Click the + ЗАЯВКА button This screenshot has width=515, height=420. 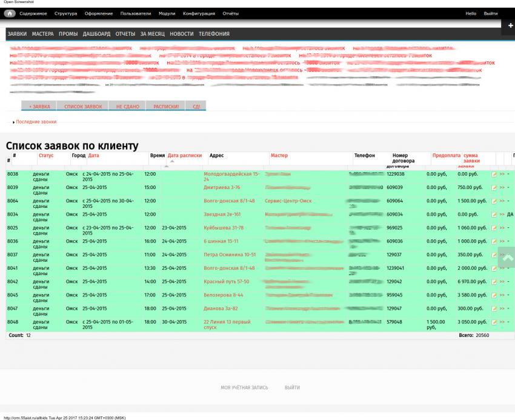coord(39,106)
